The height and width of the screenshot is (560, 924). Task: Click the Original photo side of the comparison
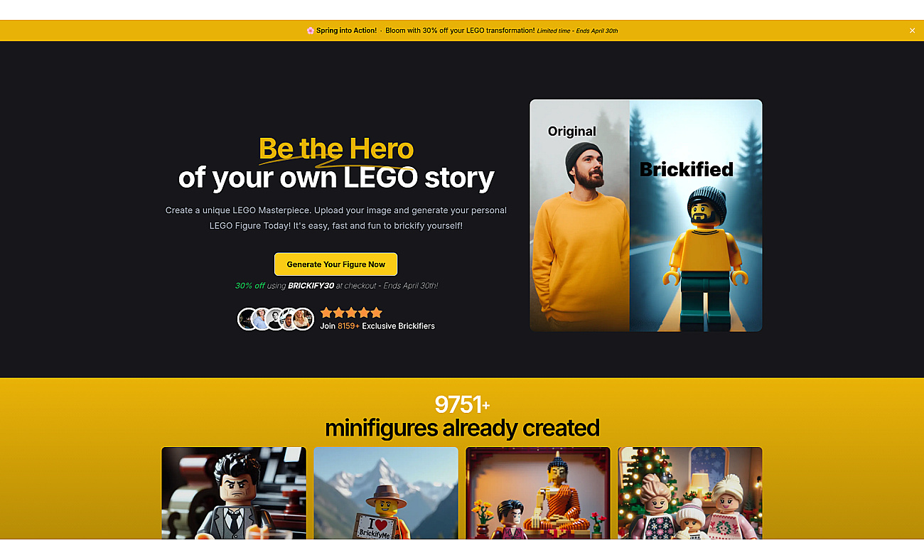579,215
